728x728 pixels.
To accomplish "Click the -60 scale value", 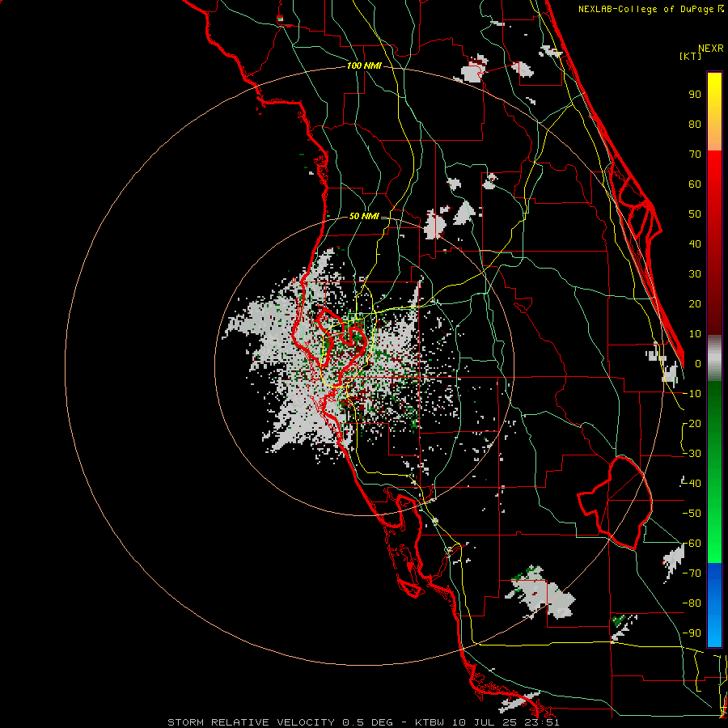I will click(x=692, y=544).
